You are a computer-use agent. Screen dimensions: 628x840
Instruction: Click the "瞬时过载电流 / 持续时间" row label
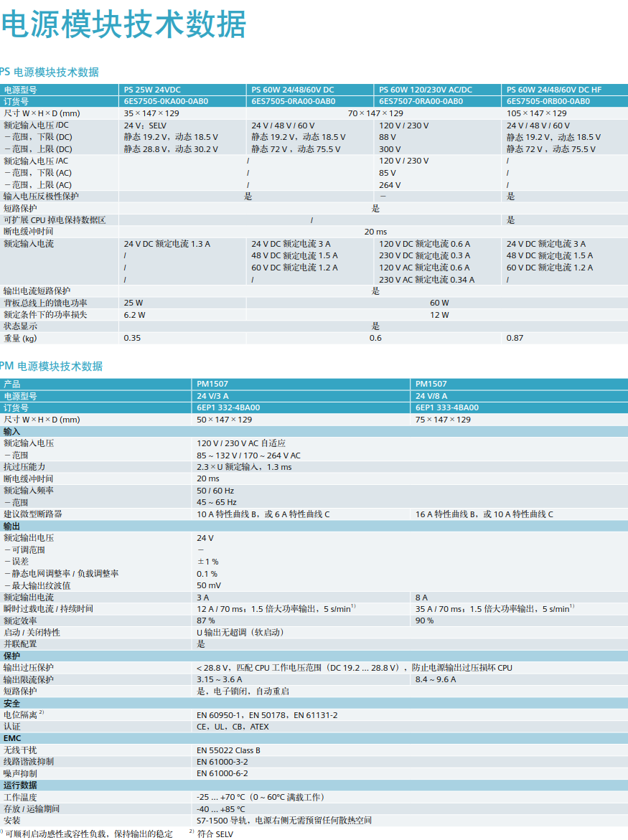click(x=48, y=609)
